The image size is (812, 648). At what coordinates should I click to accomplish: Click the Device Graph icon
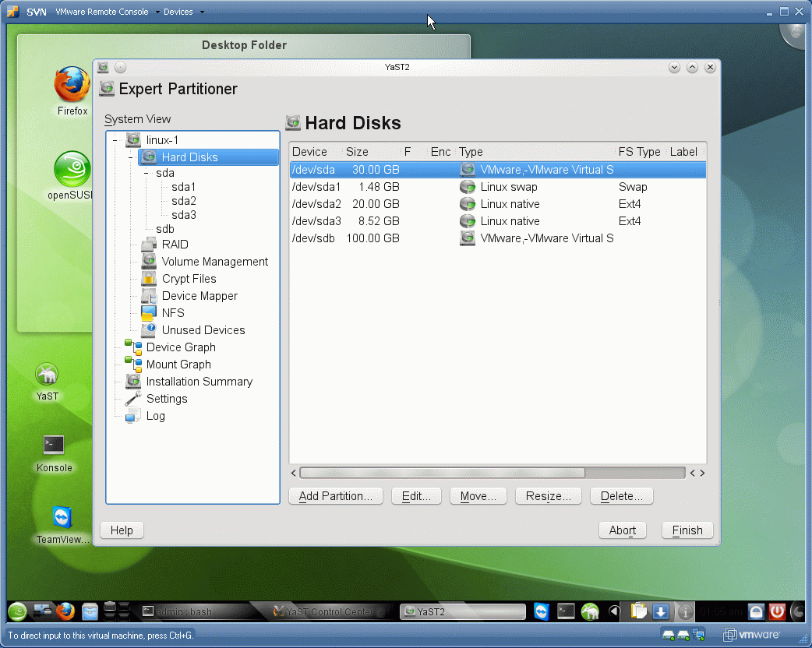[133, 347]
